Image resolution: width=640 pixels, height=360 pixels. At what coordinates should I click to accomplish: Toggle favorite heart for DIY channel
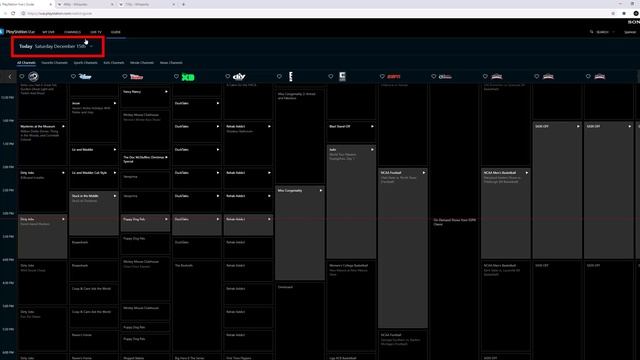click(228, 76)
